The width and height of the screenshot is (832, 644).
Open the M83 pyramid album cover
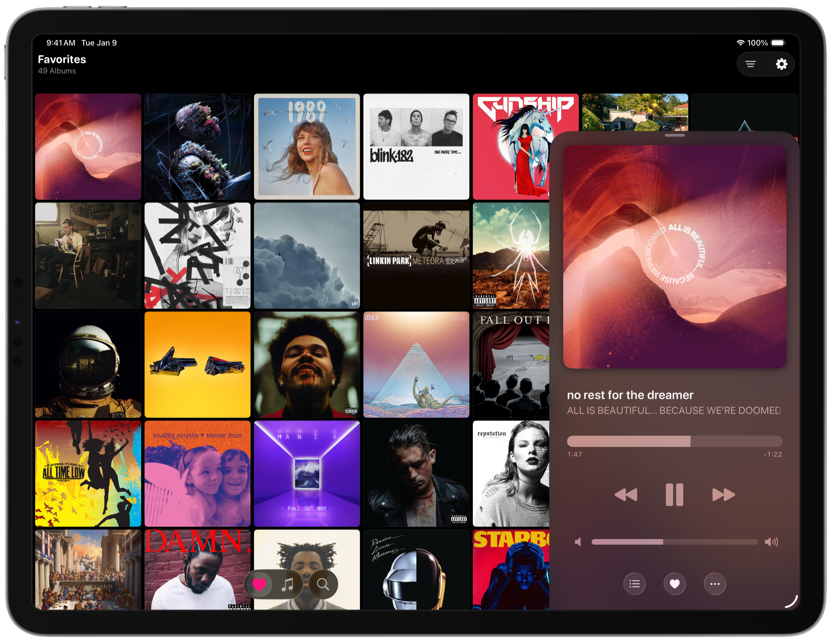click(x=416, y=365)
